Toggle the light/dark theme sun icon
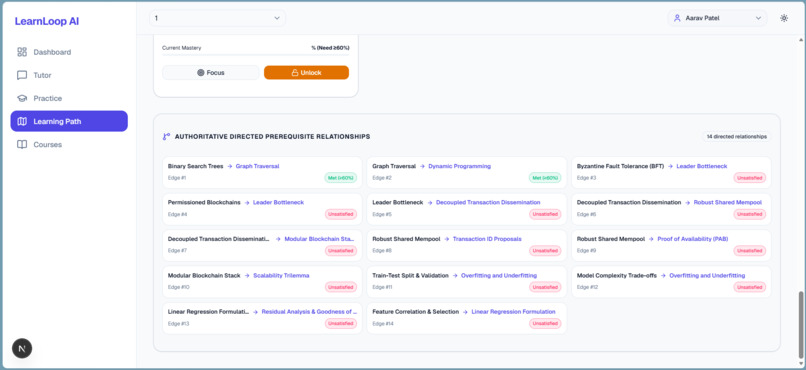 (x=784, y=18)
